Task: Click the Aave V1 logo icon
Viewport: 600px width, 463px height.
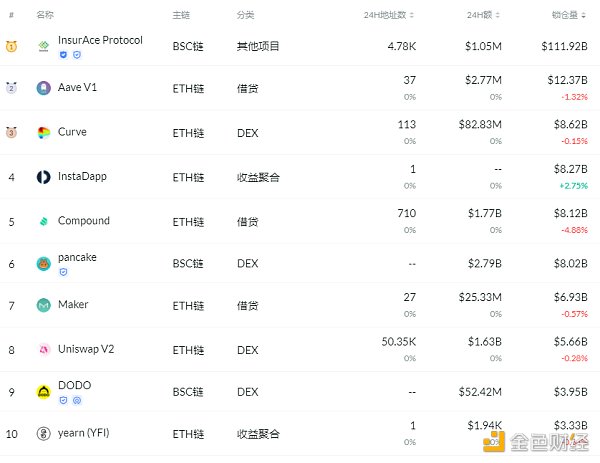Action: click(44, 88)
